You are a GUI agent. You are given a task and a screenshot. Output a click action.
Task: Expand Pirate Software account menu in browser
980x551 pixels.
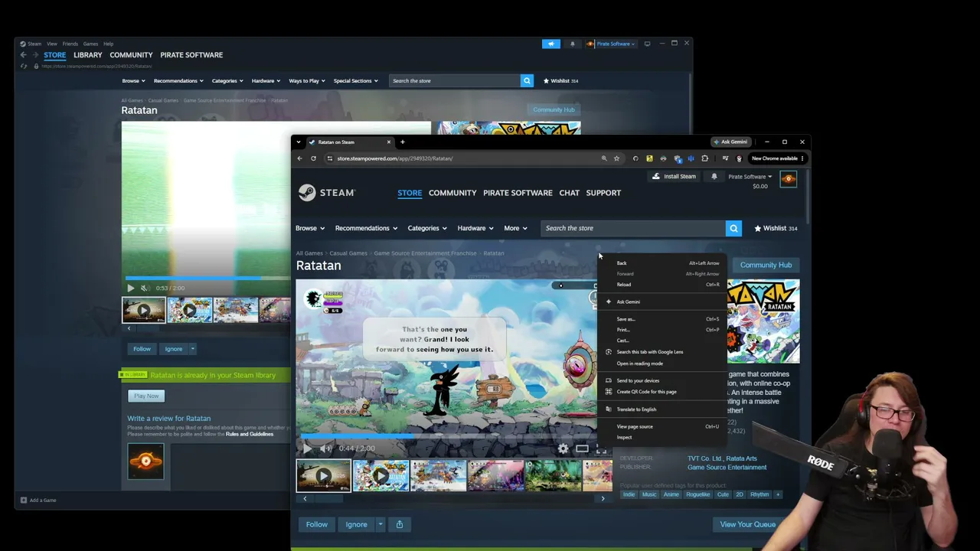pos(750,177)
